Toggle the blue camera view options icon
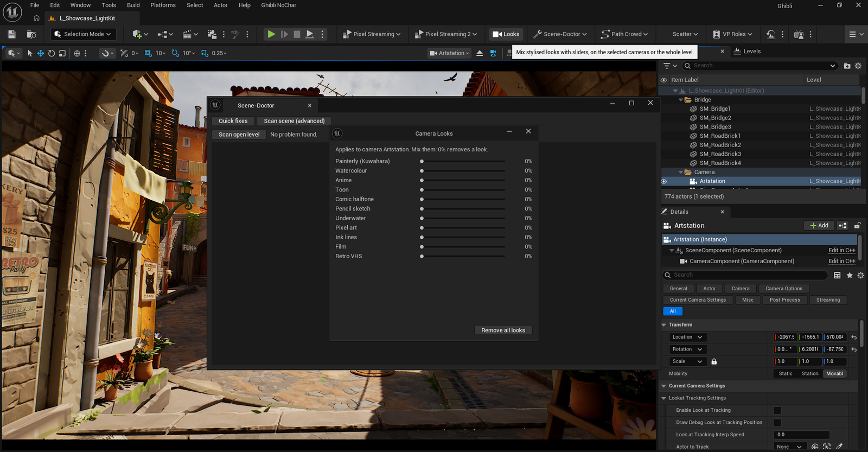Viewport: 868px width, 452px height. click(493, 53)
